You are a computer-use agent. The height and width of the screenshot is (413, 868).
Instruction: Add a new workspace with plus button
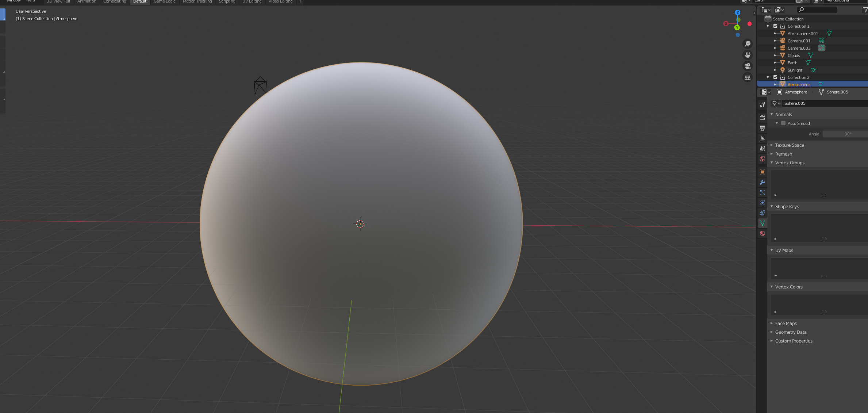[300, 1]
